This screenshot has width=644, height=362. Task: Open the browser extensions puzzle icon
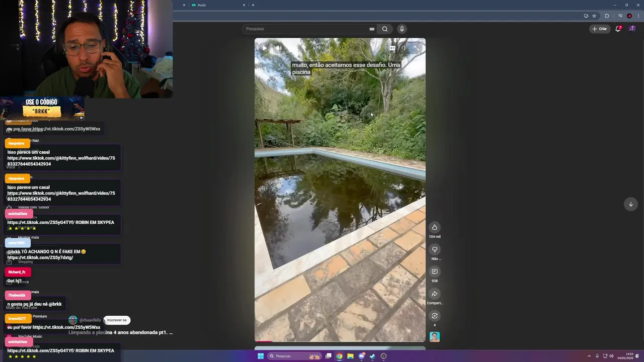pyautogui.click(x=607, y=16)
